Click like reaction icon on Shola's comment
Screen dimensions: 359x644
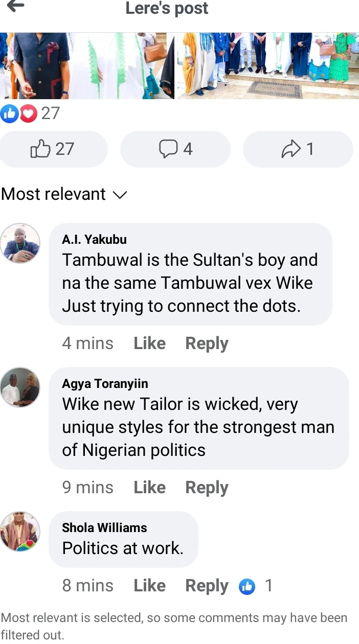(247, 586)
